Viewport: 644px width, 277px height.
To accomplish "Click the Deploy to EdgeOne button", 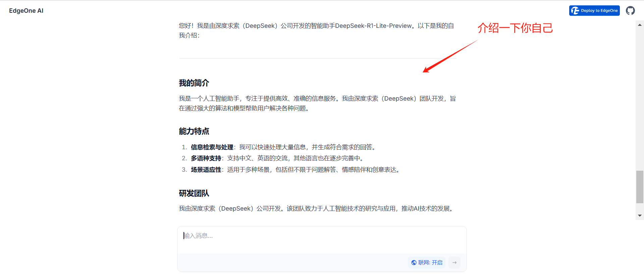I will click(594, 11).
